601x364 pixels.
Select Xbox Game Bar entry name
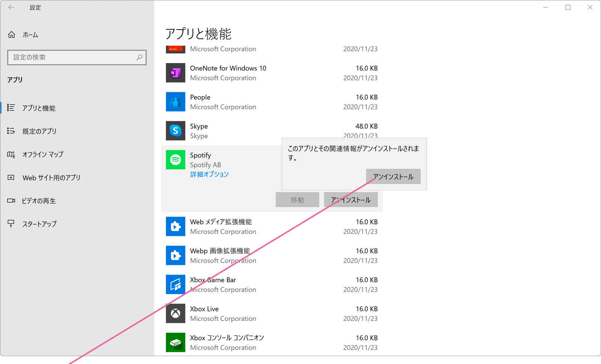pos(213,280)
